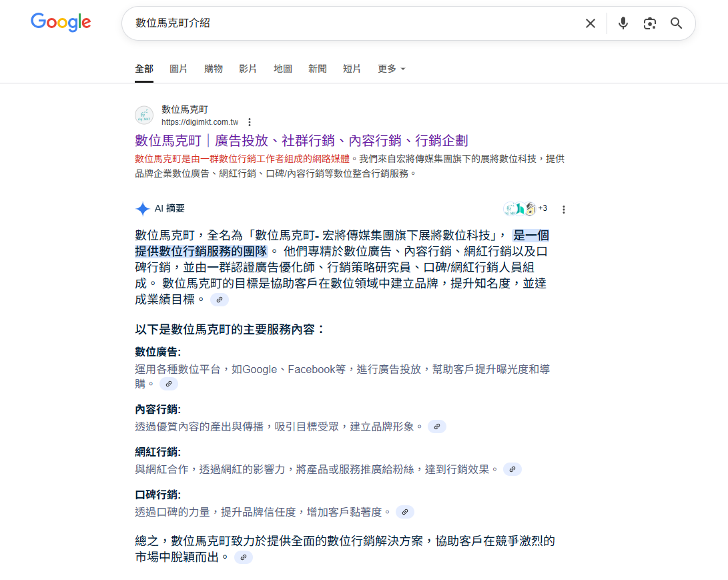Click the source link icon for 口碑行銷
728x580 pixels.
pyautogui.click(x=405, y=512)
